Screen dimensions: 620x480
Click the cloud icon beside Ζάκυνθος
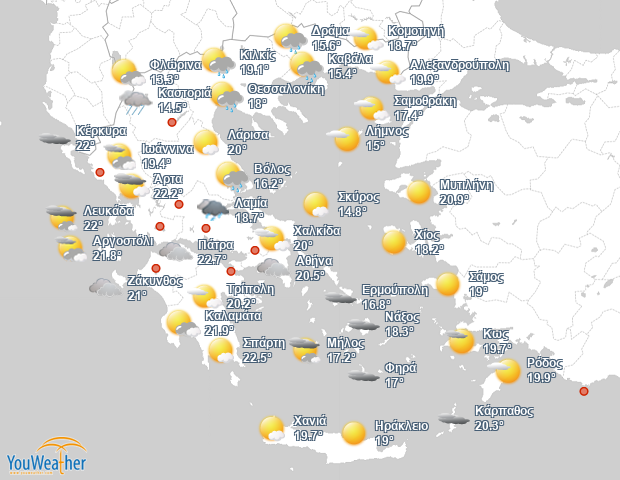(x=105, y=287)
